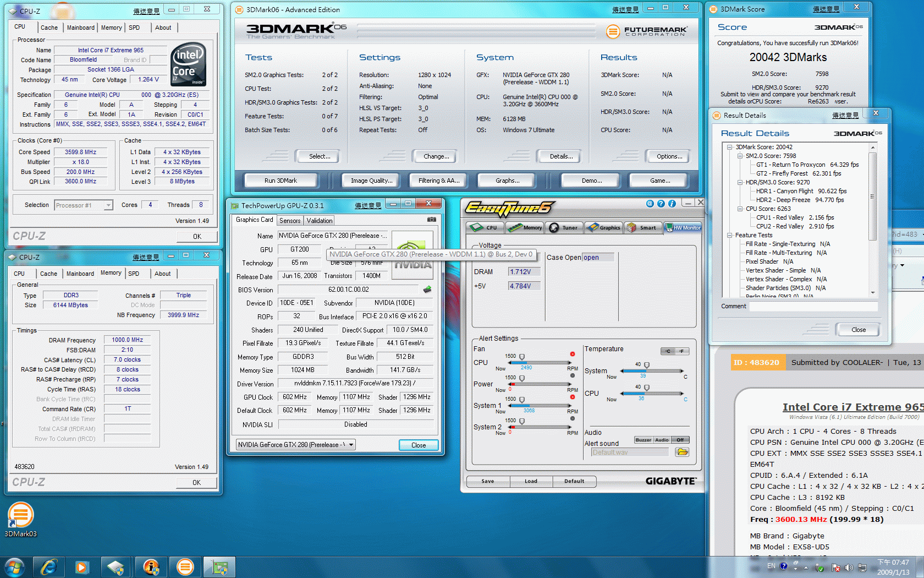This screenshot has width=924, height=578.
Task: Open the EasyTune6 Memory tab
Action: coord(525,227)
